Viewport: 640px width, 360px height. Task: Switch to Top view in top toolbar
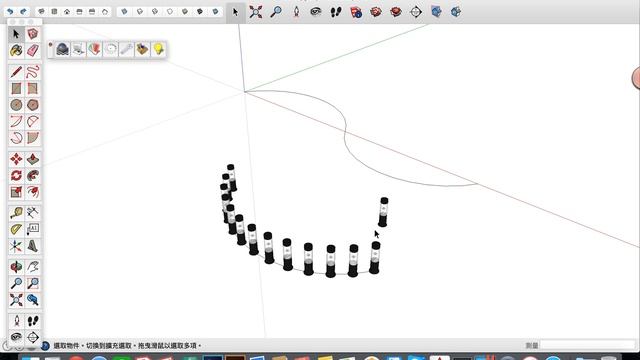(x=54, y=12)
